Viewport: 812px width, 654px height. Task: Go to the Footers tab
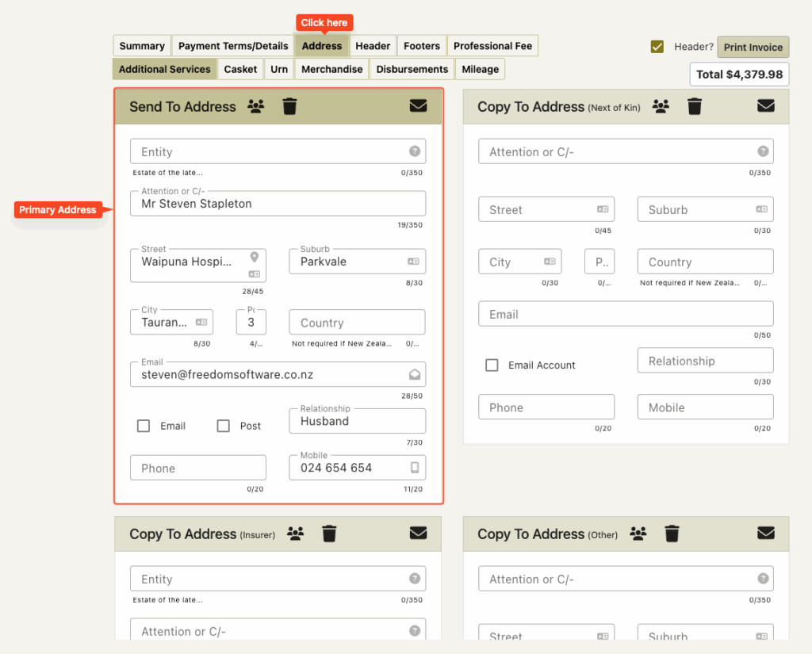point(422,45)
